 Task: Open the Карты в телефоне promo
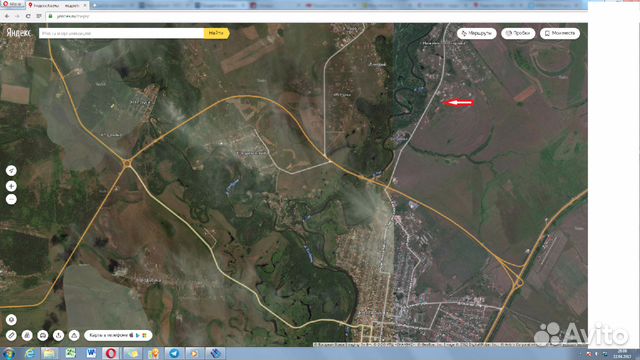click(118, 336)
